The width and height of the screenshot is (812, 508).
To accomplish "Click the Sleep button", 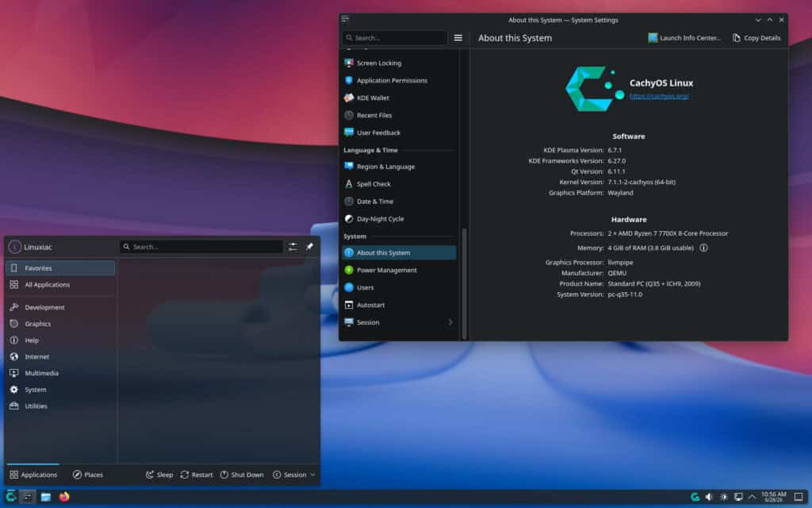I will tap(159, 475).
